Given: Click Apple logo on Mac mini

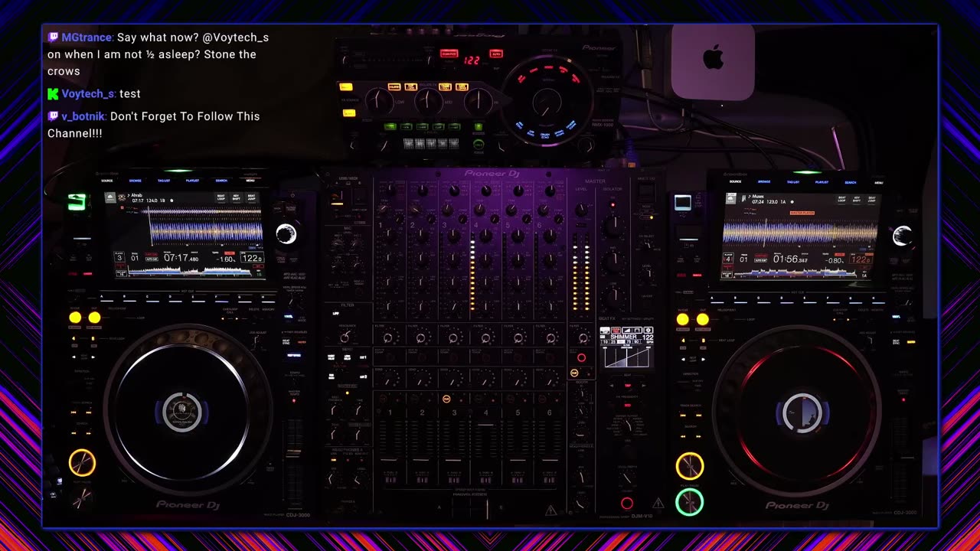Looking at the screenshot, I should pos(713,57).
